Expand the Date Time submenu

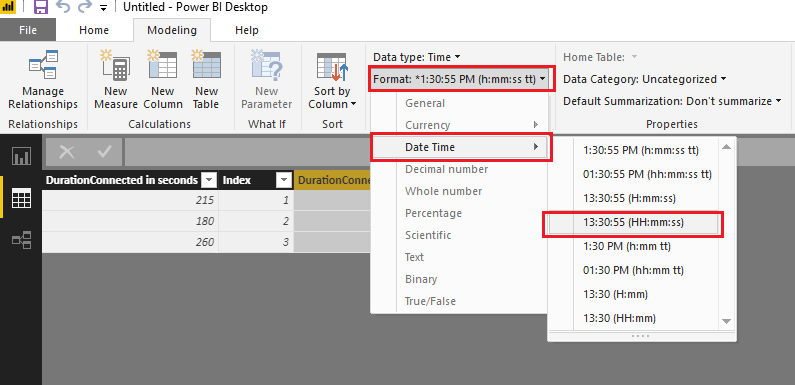coord(459,147)
